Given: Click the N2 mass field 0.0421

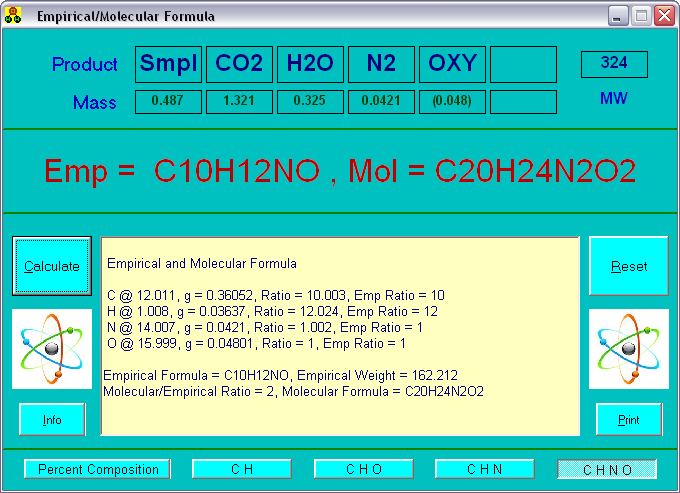Looking at the screenshot, I should pos(381,102).
